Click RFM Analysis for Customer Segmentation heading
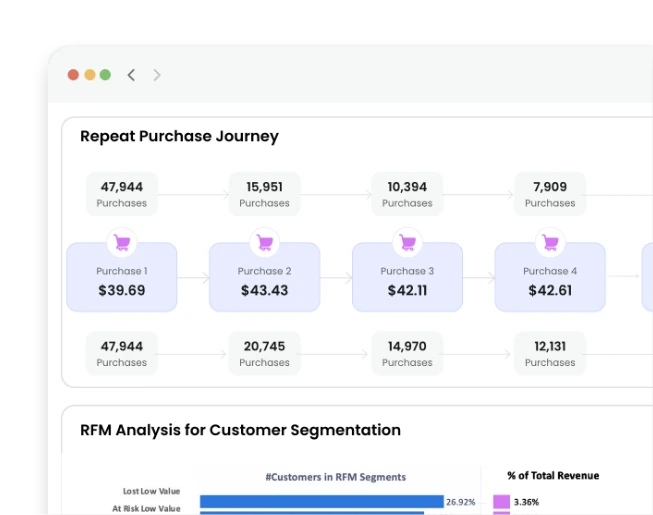Screen dimensions: 653x515 point(240,430)
